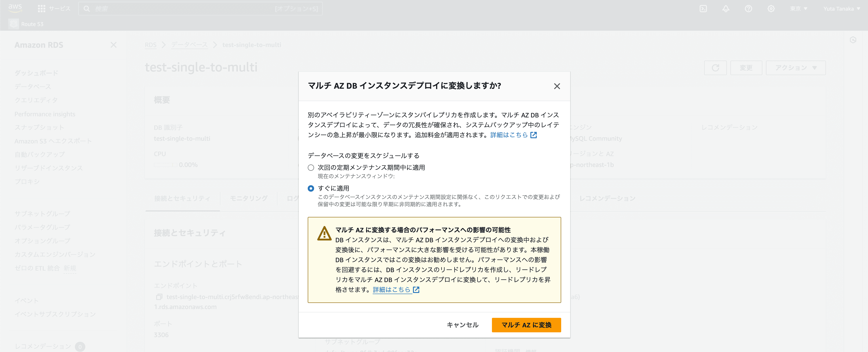Click the warning triangle icon

tap(324, 233)
